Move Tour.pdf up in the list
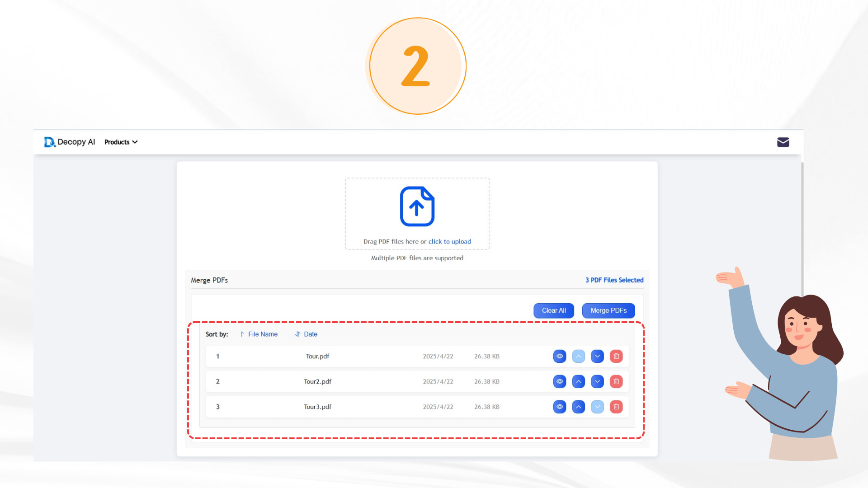This screenshot has height=488, width=868. [579, 357]
